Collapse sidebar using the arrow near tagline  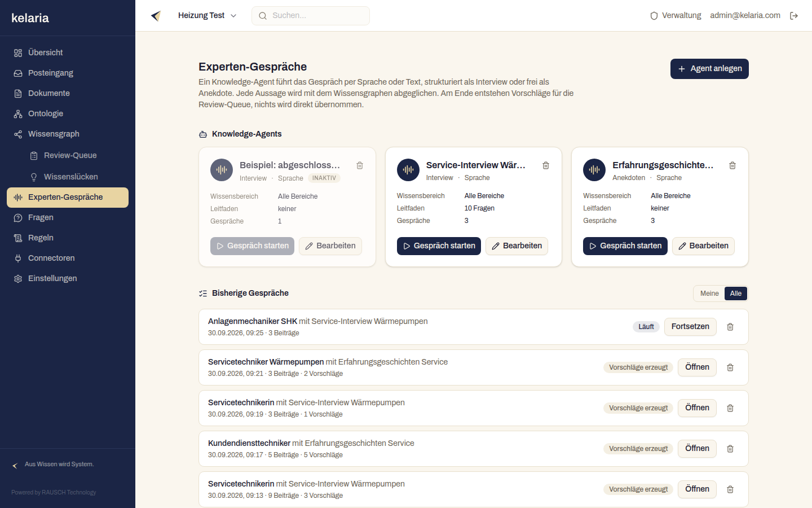coord(15,466)
